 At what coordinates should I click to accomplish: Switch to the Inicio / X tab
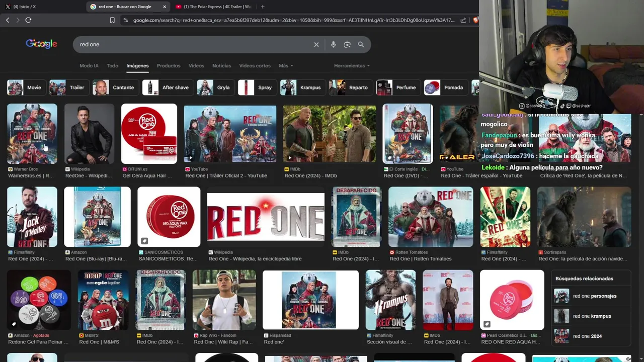coord(25,7)
